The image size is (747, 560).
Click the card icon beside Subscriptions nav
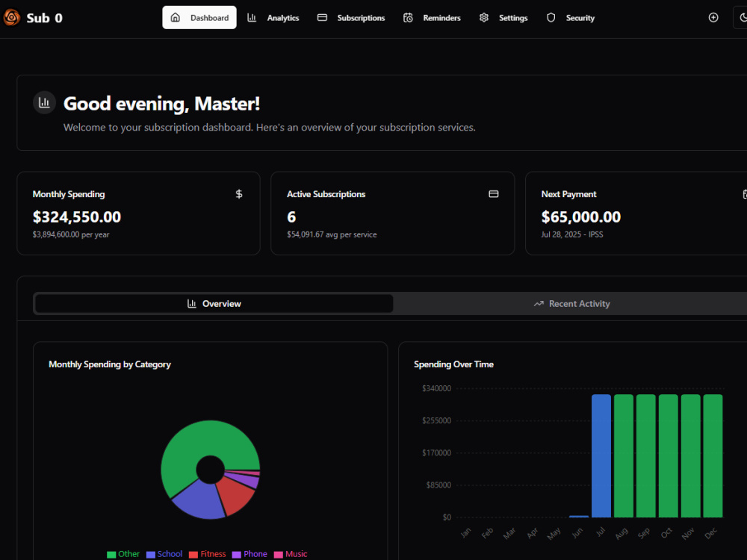(x=322, y=18)
